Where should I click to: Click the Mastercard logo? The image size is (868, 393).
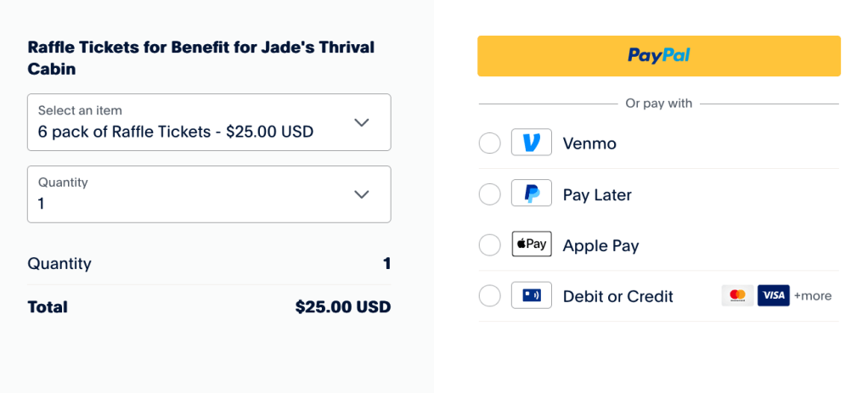(x=737, y=295)
